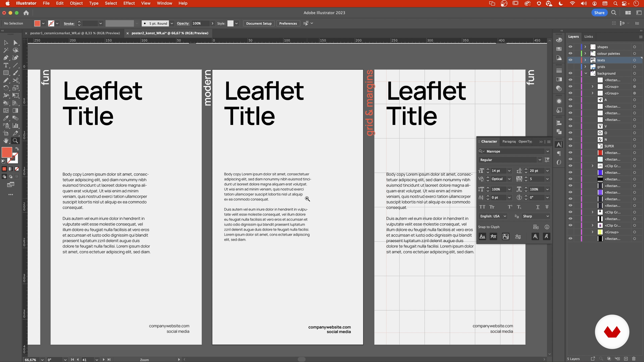Collapse the background layer
Viewport: 644px width, 362px height.
pos(586,73)
